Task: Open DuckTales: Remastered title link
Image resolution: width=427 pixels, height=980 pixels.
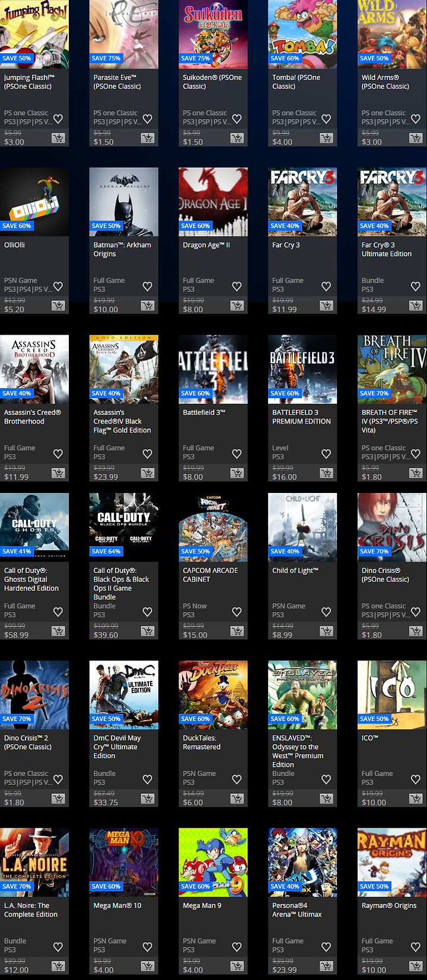Action: tap(202, 742)
